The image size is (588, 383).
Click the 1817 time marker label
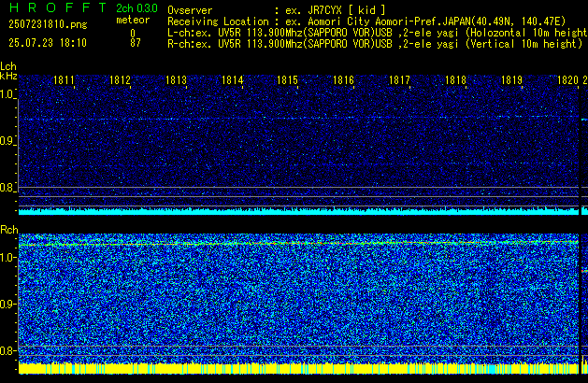click(x=399, y=80)
